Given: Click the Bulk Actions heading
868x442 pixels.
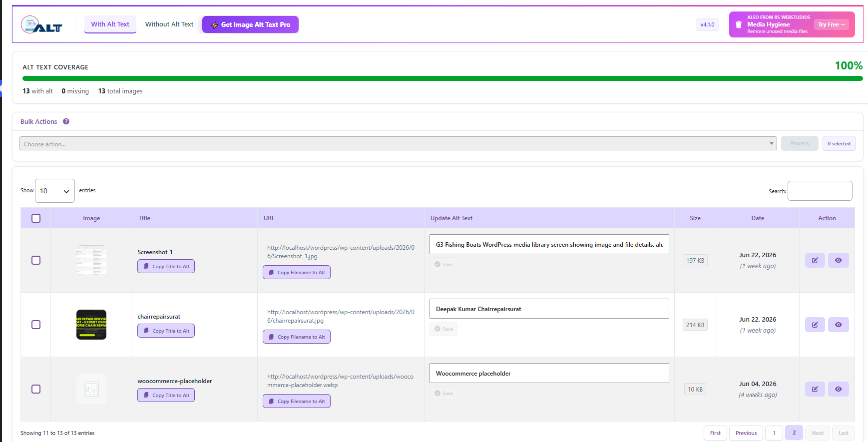Looking at the screenshot, I should pyautogui.click(x=39, y=121).
